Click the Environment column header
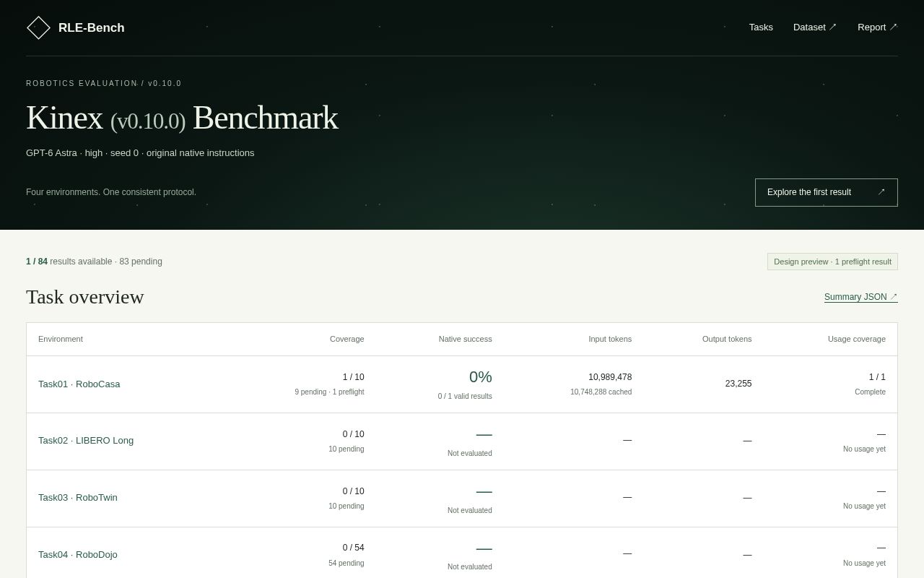 [x=61, y=339]
